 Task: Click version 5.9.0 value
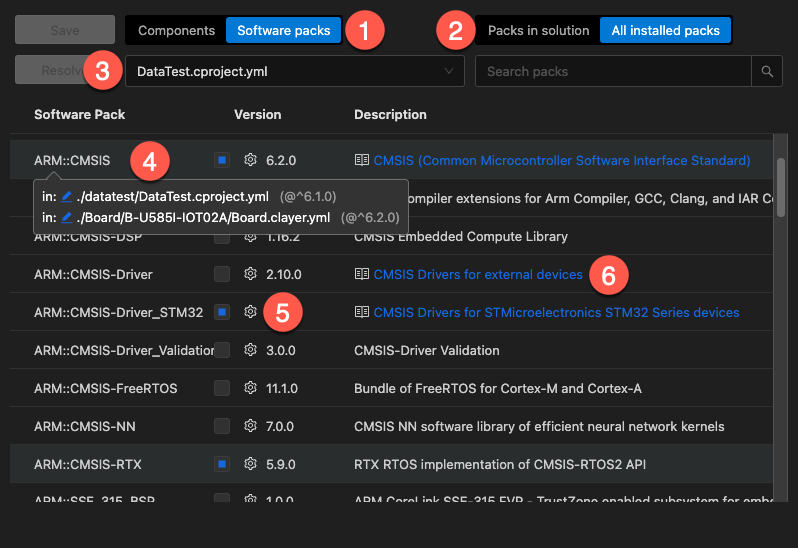[x=280, y=464]
